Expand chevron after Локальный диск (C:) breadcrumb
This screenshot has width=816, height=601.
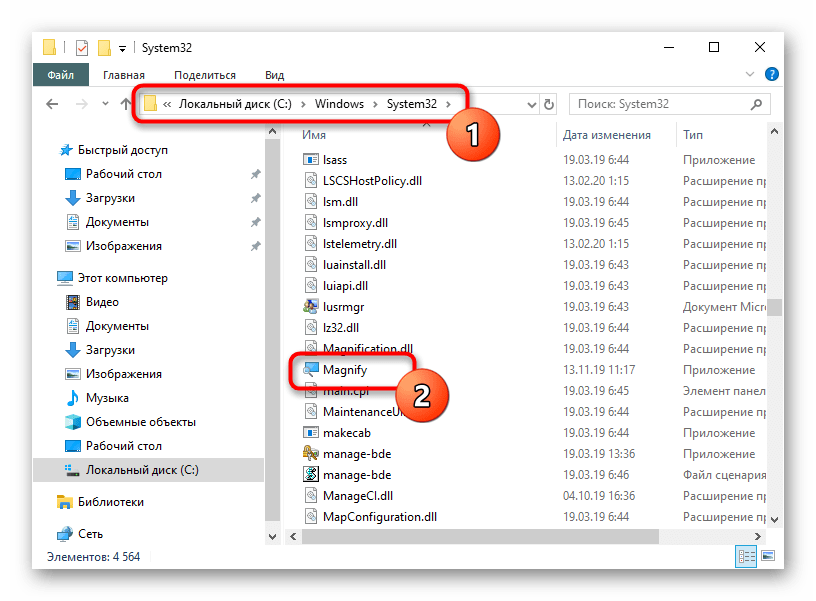[303, 105]
